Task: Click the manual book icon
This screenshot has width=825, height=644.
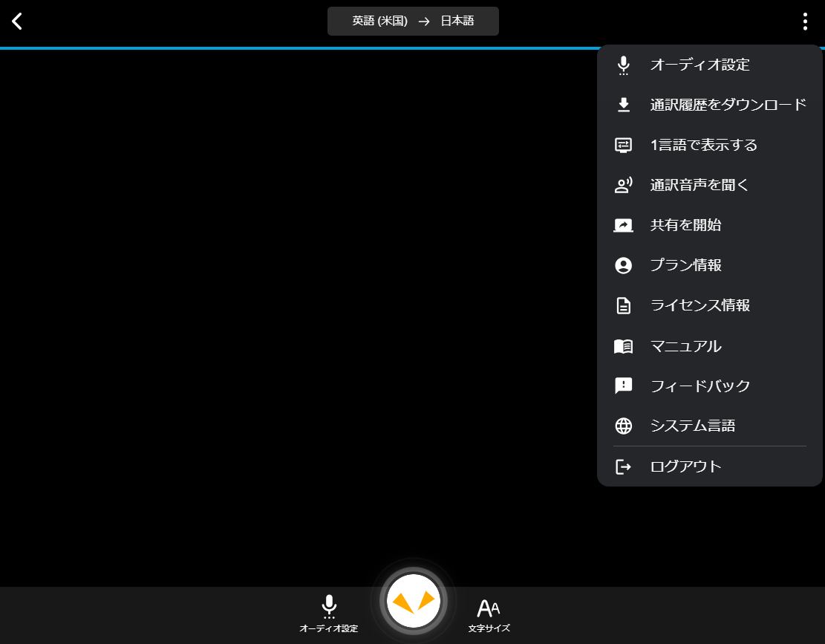Action: point(623,345)
